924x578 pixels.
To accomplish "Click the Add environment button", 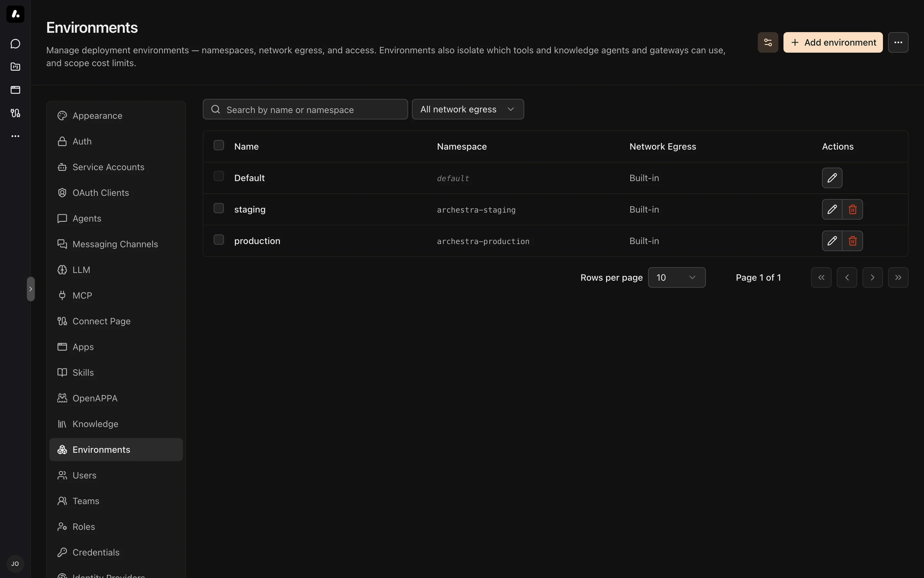I will coord(833,42).
